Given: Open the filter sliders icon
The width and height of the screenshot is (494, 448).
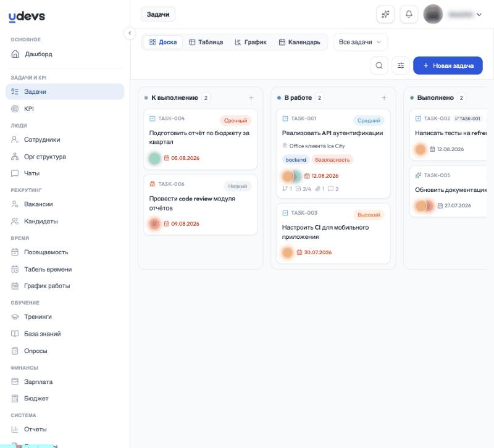Looking at the screenshot, I should point(400,65).
